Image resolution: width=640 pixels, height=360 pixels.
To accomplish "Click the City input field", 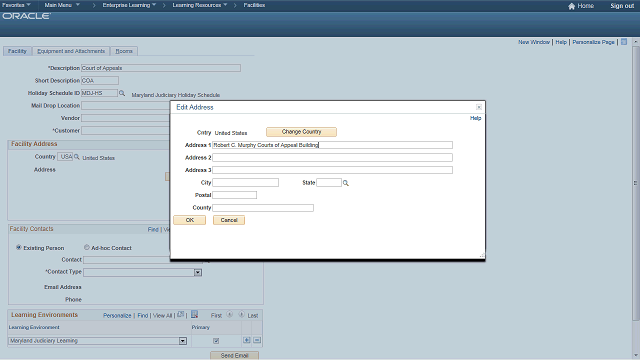I will coord(245,182).
